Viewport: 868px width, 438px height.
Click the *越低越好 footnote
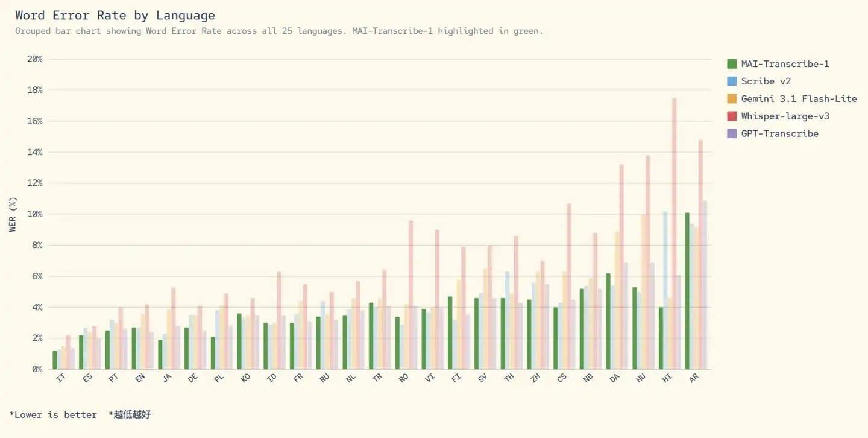click(130, 415)
